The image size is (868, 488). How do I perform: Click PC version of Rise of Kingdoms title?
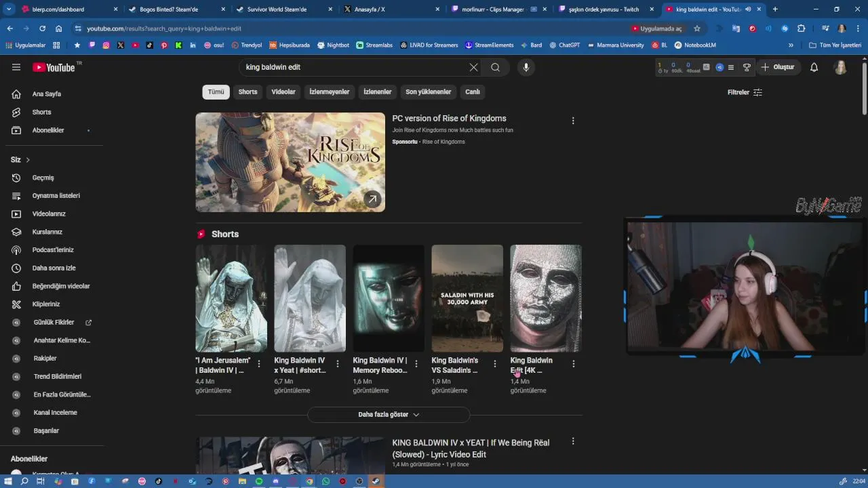point(449,119)
